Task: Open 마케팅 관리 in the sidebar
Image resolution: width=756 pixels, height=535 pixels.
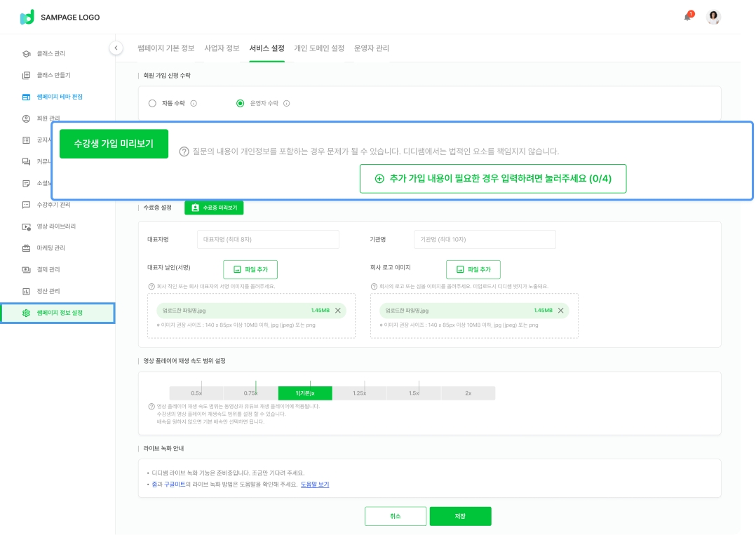Action: coord(51,248)
